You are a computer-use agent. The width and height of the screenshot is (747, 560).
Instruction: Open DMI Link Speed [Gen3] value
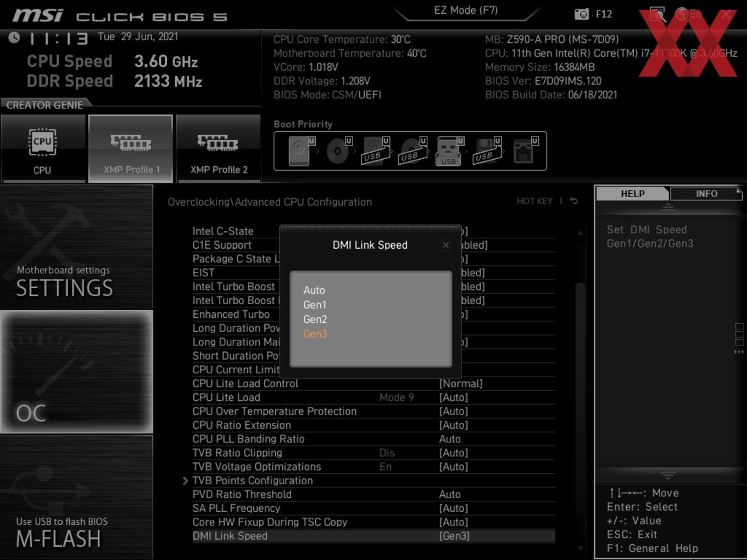click(454, 536)
